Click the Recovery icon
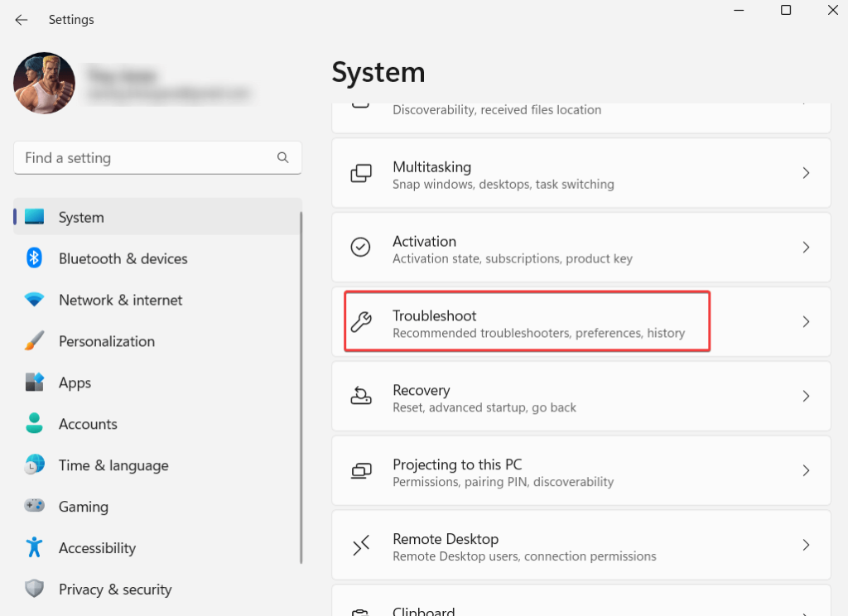848x616 pixels. coord(361,396)
